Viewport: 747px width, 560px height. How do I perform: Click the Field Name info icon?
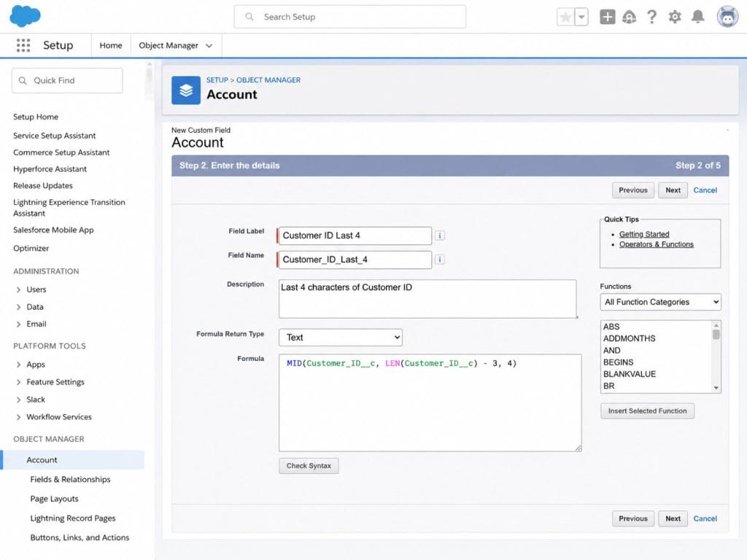440,260
